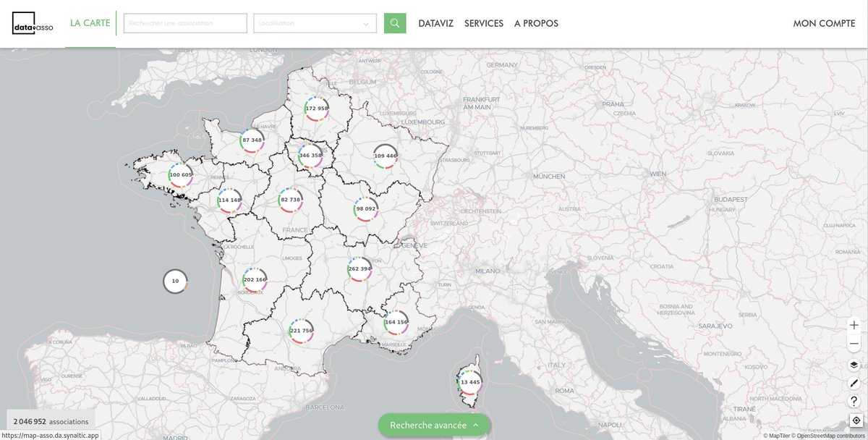The image size is (868, 440).
Task: Select the 346 358 cluster over Paris
Action: 310,156
